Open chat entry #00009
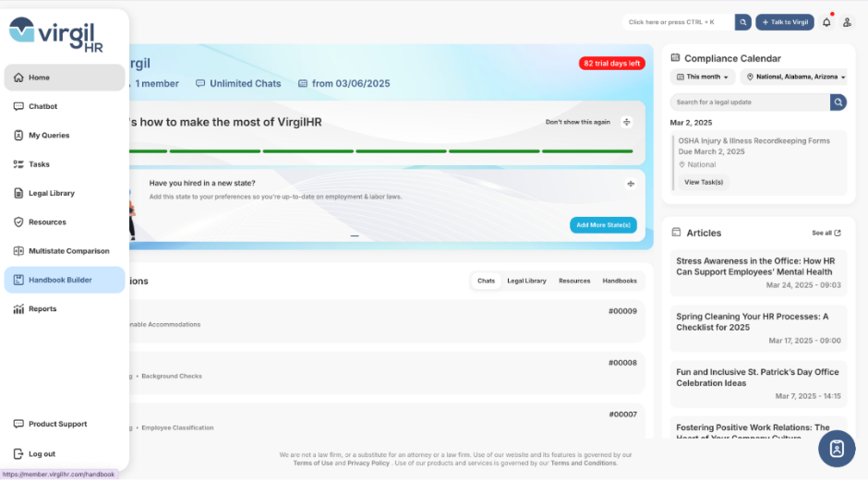868x480 pixels. pyautogui.click(x=387, y=321)
